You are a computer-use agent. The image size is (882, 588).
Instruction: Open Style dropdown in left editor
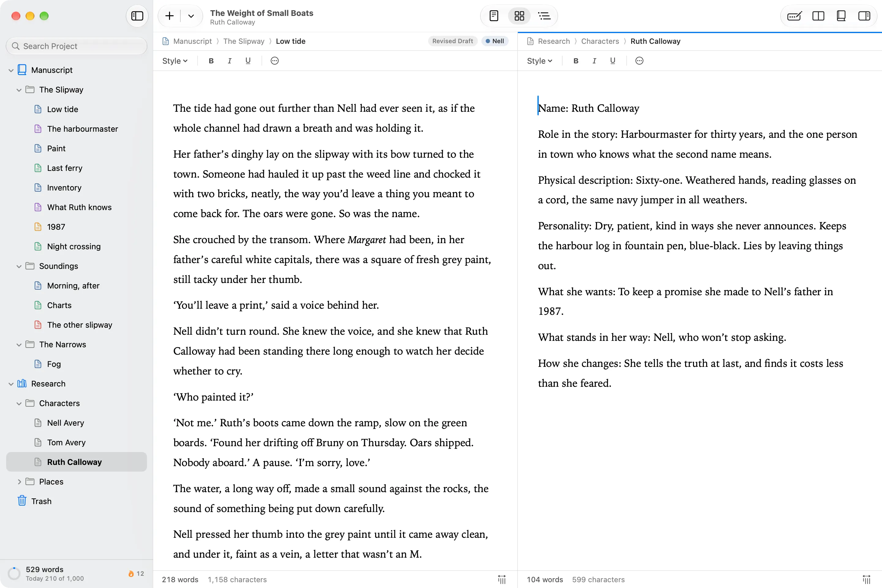pos(175,61)
